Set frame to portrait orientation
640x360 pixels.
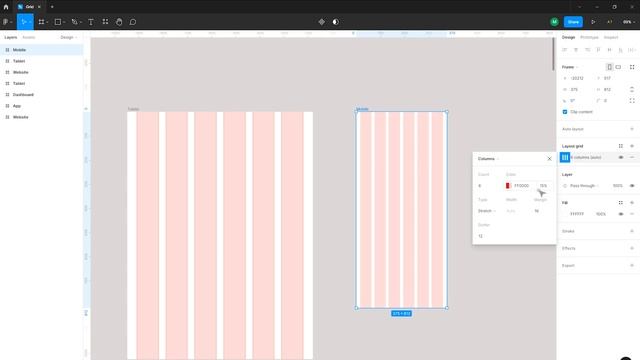click(x=609, y=67)
